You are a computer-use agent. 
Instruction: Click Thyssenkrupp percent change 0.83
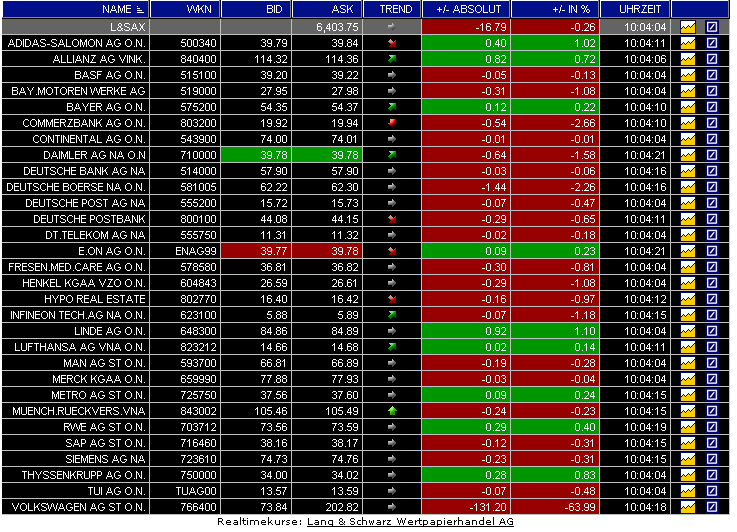(584, 475)
